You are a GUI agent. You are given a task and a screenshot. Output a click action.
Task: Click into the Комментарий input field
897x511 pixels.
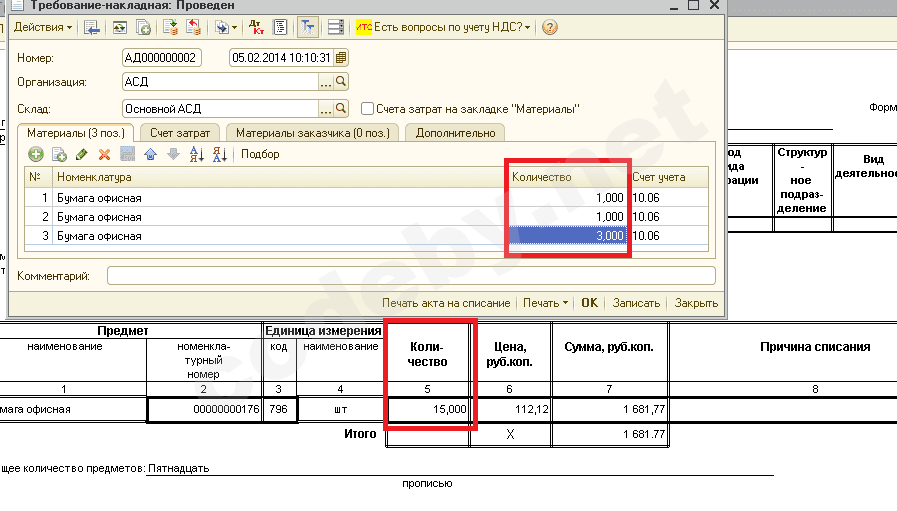[x=410, y=275]
